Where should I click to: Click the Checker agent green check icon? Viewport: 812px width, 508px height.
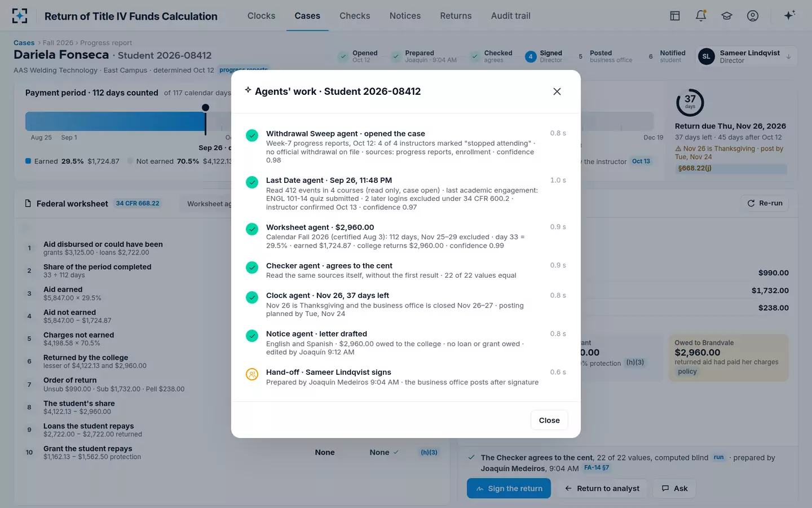[x=252, y=268]
